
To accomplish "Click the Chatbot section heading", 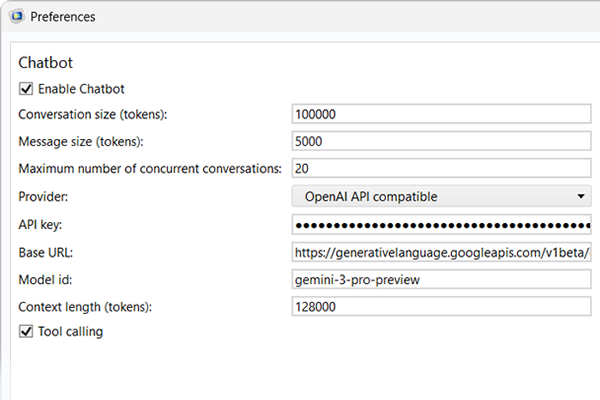I will pyautogui.click(x=46, y=62).
